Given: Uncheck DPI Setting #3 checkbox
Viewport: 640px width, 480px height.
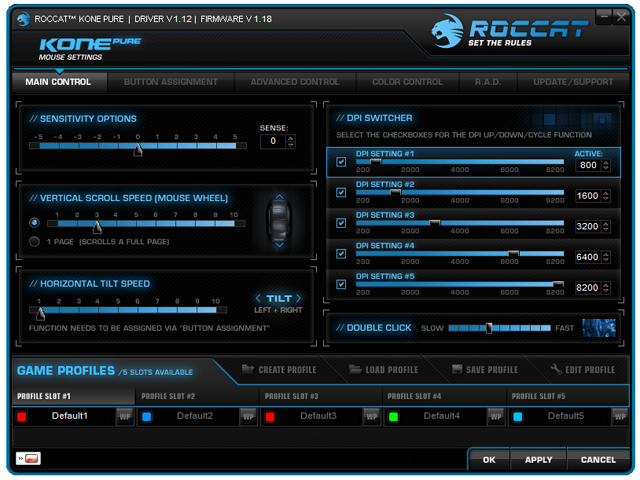Looking at the screenshot, I should pos(341,223).
